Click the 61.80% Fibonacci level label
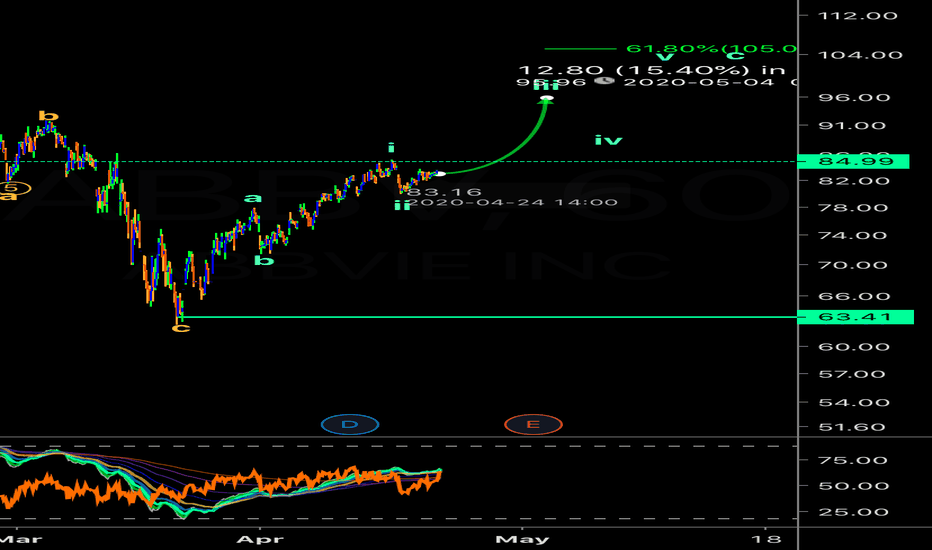This screenshot has width=932, height=550. click(x=711, y=49)
